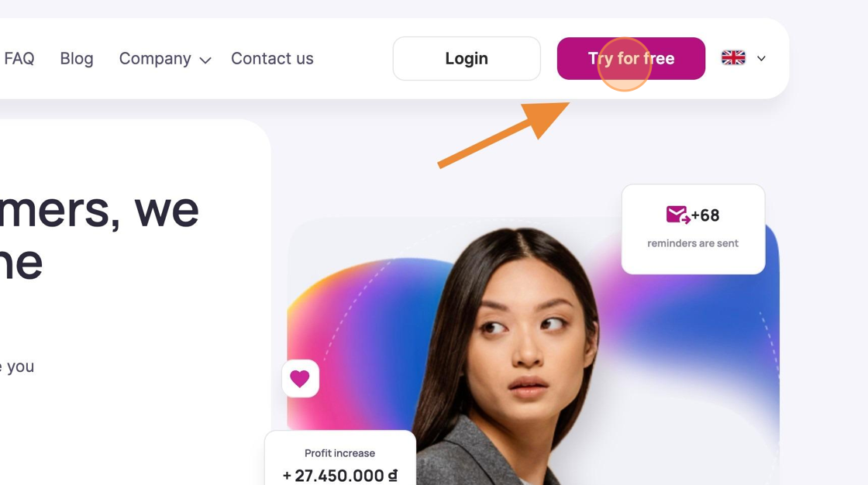Viewport: 868px width, 485px height.
Task: Click the pink heart icon
Action: (x=300, y=379)
